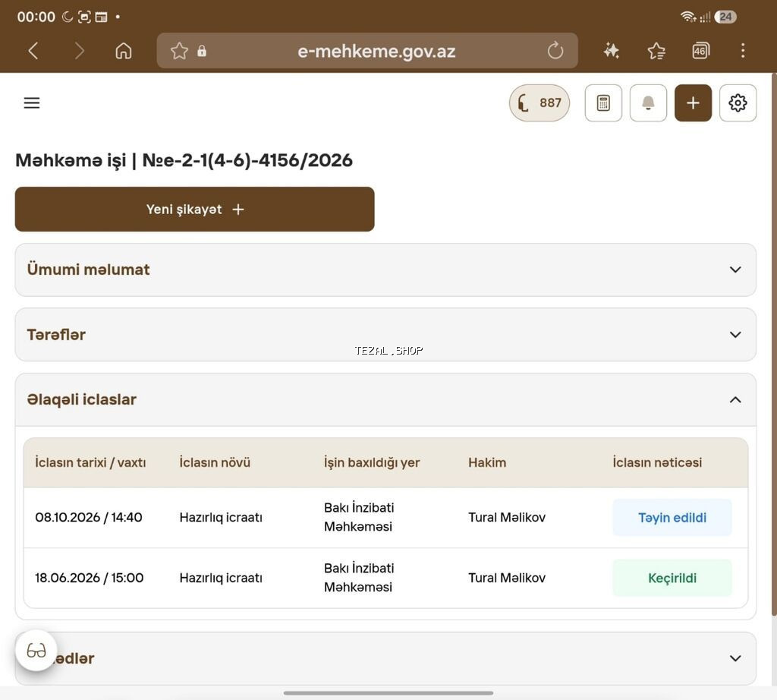Image resolution: width=777 pixels, height=700 pixels.
Task: Click the date 18.06.2026 / 15:00
Action: tap(90, 578)
